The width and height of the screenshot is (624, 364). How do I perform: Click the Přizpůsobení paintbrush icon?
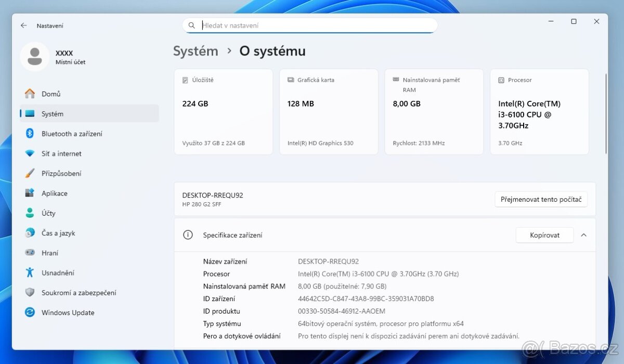point(30,173)
